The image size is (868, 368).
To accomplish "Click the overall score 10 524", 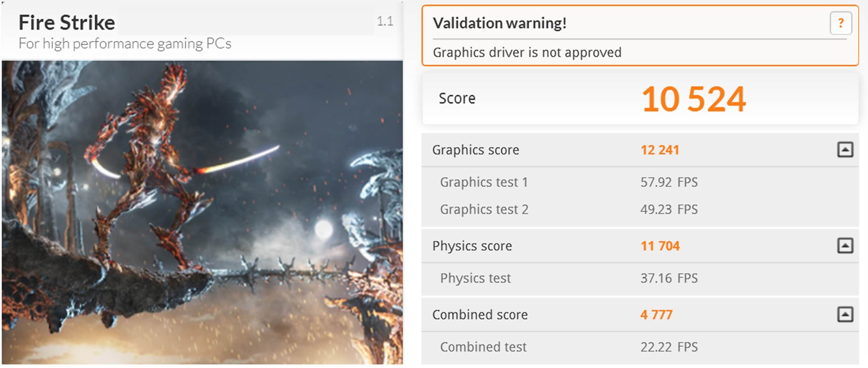I will (x=693, y=99).
